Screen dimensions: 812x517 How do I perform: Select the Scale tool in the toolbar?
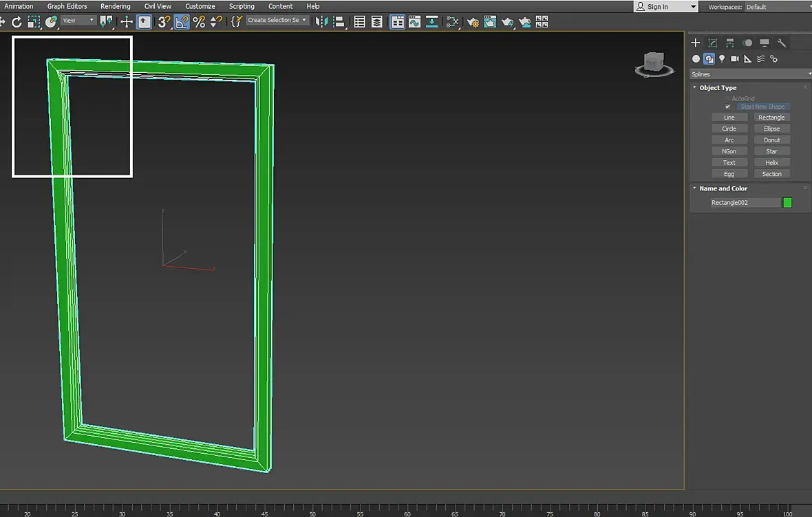click(34, 22)
